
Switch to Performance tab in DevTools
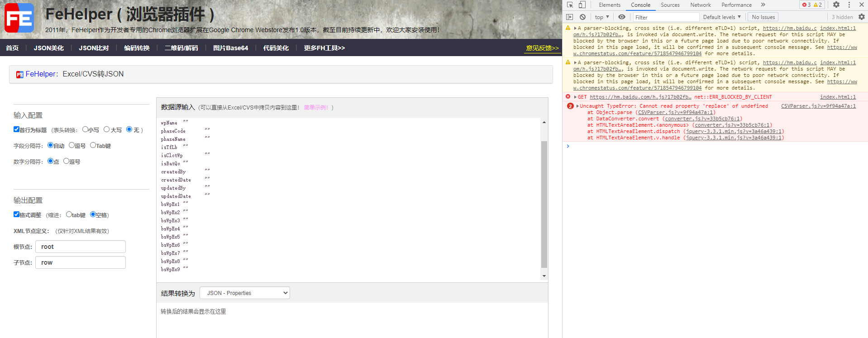pyautogui.click(x=736, y=5)
